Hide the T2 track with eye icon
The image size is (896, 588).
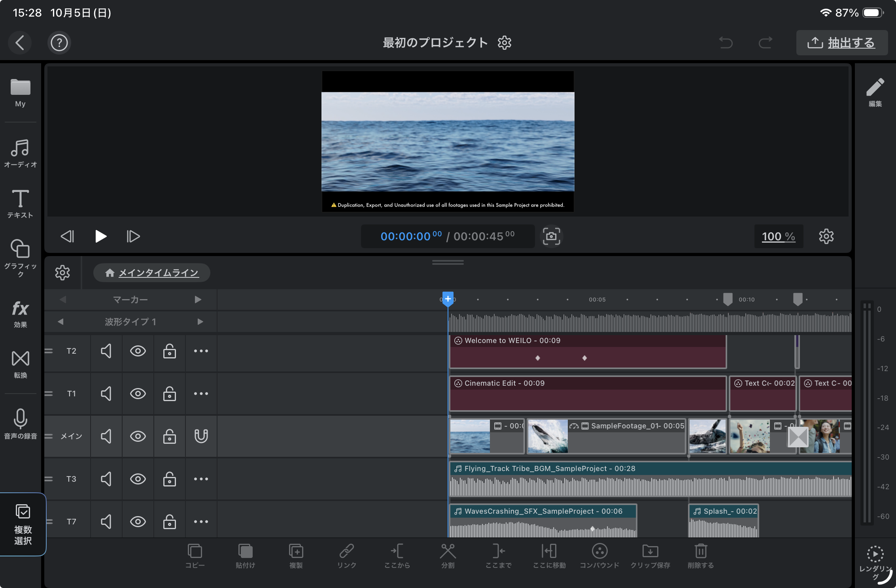(138, 351)
